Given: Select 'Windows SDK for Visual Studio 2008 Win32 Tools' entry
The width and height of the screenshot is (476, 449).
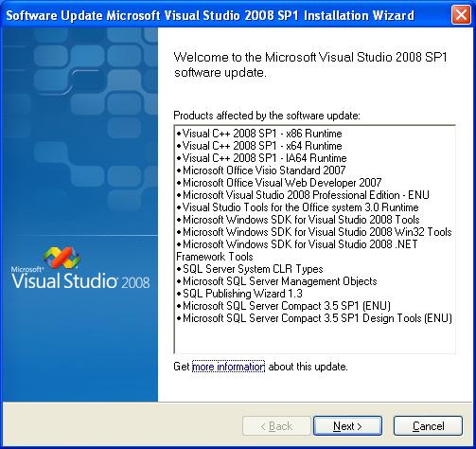Looking at the screenshot, I should [314, 232].
